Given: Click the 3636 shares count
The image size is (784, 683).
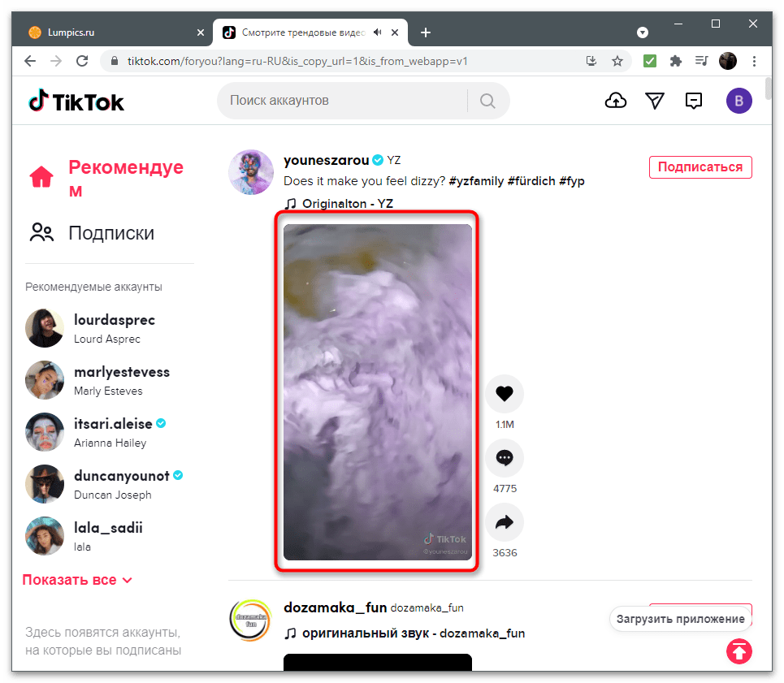Looking at the screenshot, I should (505, 552).
